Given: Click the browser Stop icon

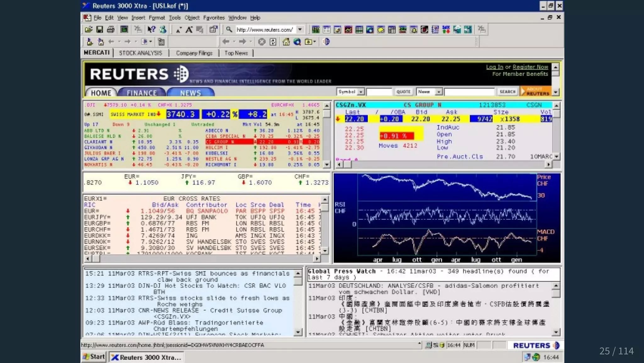Looking at the screenshot, I should click(262, 42).
